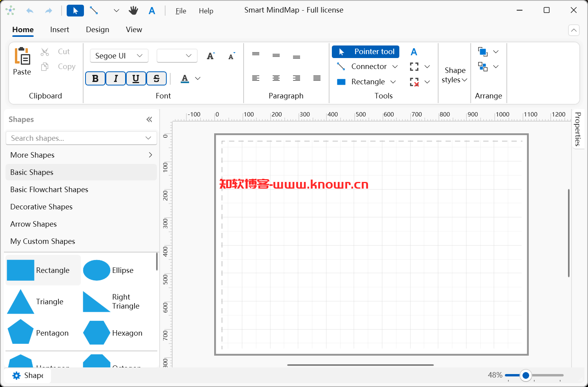Viewport: 588px width, 387px height.
Task: Click the Copy icon
Action: coord(45,67)
